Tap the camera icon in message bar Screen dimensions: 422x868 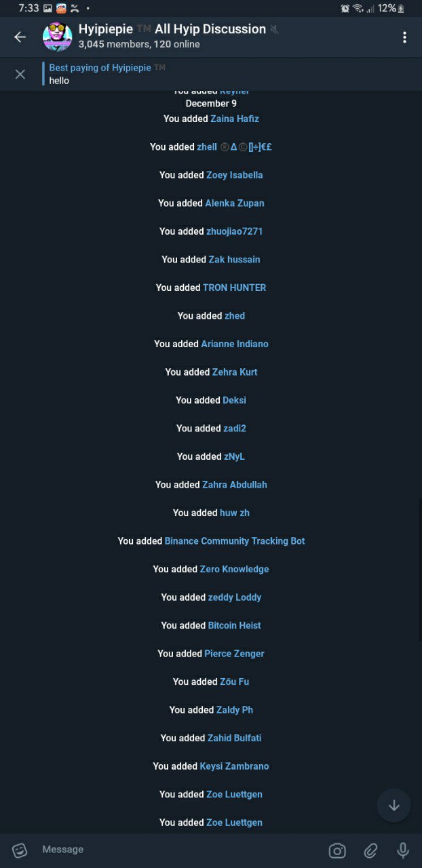(337, 850)
